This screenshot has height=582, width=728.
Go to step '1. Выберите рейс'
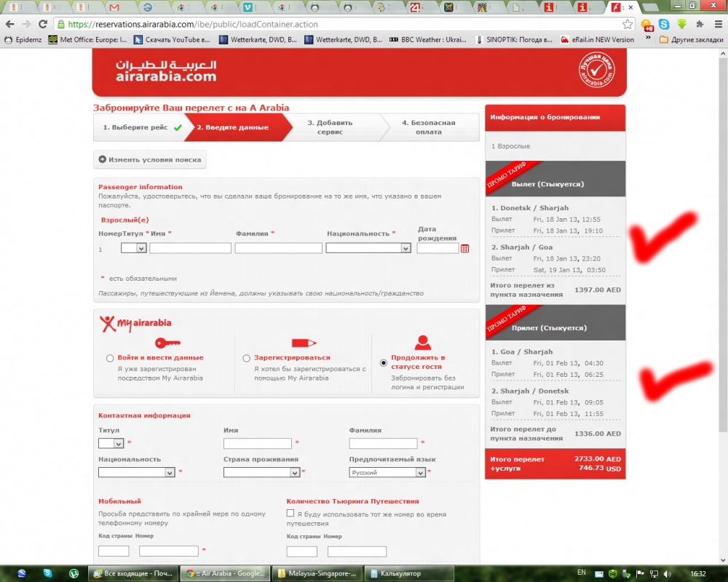(x=140, y=127)
